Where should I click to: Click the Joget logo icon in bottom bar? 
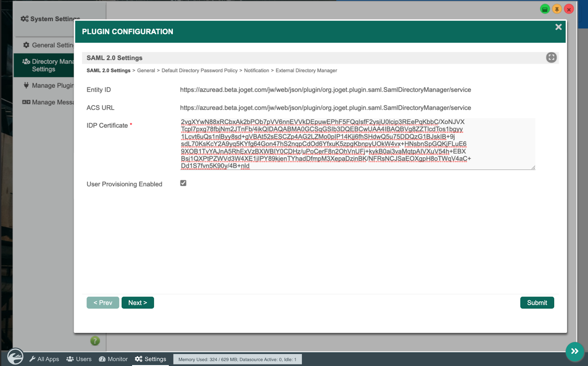click(x=15, y=356)
